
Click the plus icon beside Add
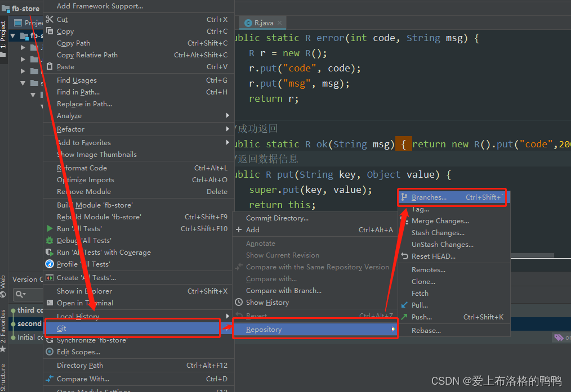pos(239,229)
